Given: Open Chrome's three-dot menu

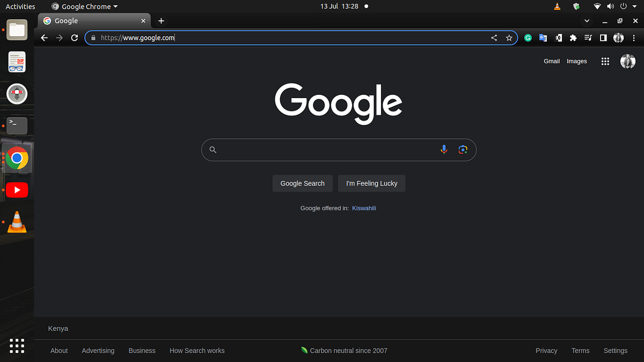Looking at the screenshot, I should tap(634, 38).
